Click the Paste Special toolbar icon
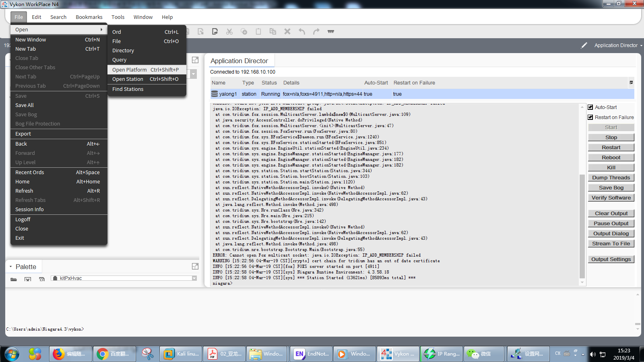 click(273, 31)
